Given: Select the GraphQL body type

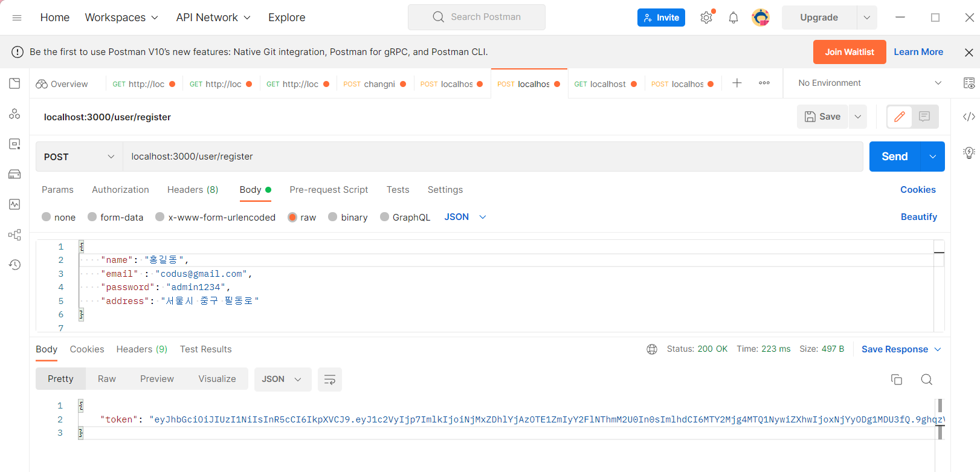Looking at the screenshot, I should click(x=385, y=217).
